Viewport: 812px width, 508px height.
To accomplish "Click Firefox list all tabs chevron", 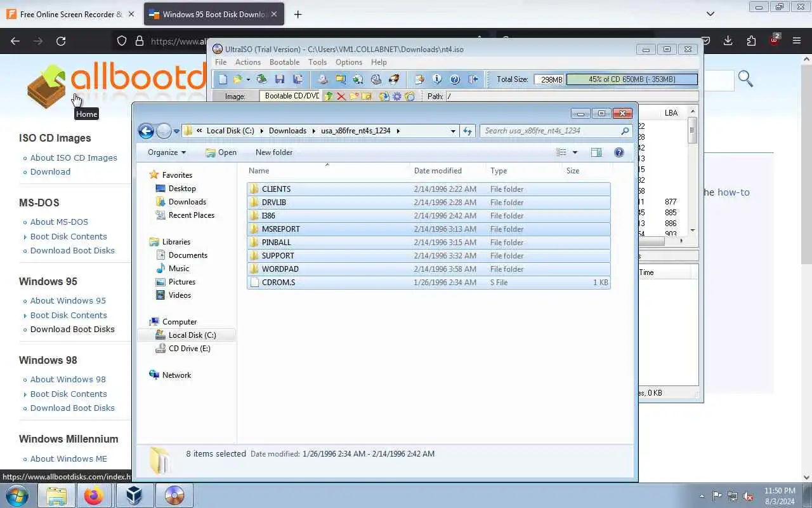I will [x=710, y=14].
